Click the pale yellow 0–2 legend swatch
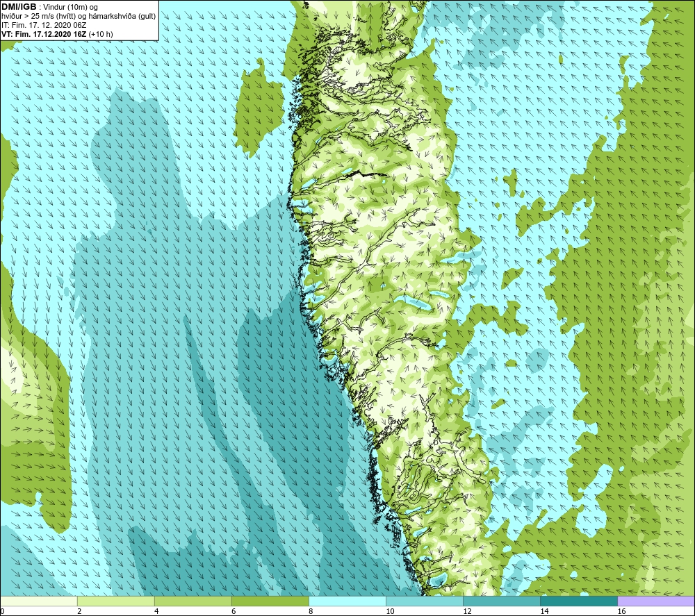 pyautogui.click(x=39, y=601)
